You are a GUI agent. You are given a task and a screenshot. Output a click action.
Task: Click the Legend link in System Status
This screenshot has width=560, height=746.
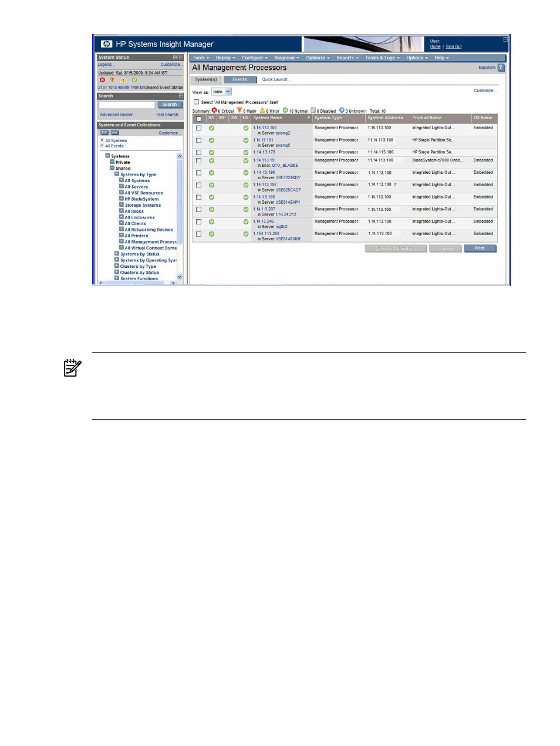106,65
